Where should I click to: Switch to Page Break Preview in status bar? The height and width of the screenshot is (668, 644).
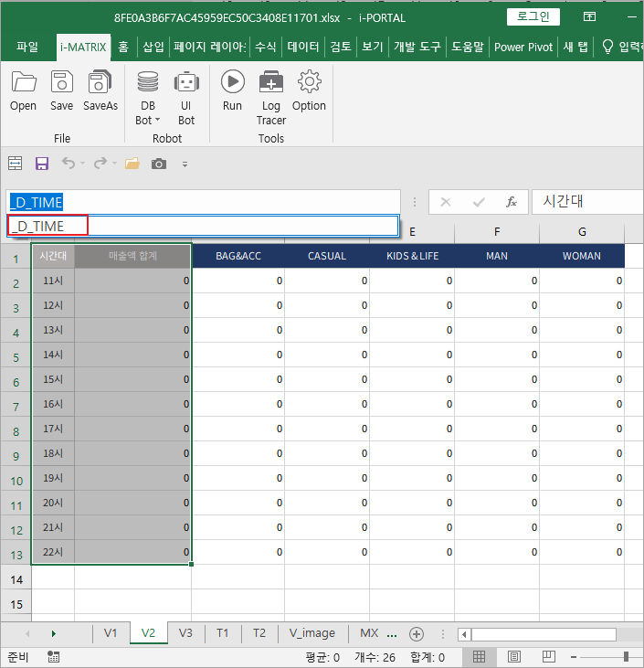[548, 657]
